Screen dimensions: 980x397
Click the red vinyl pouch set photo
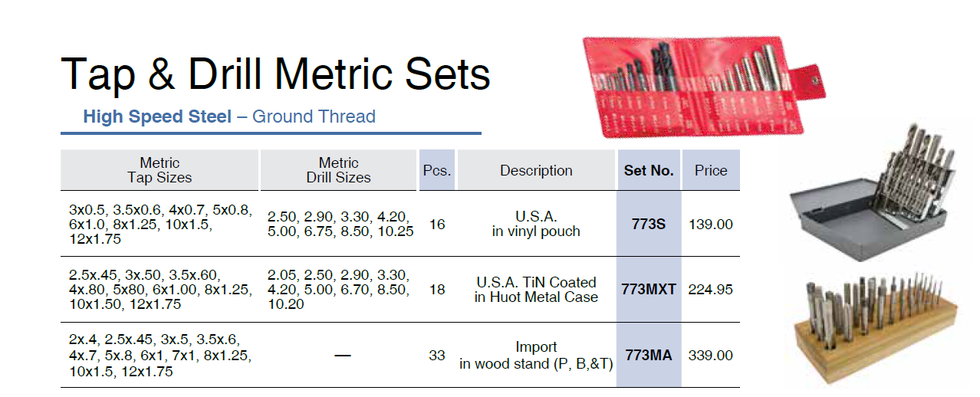[x=704, y=86]
